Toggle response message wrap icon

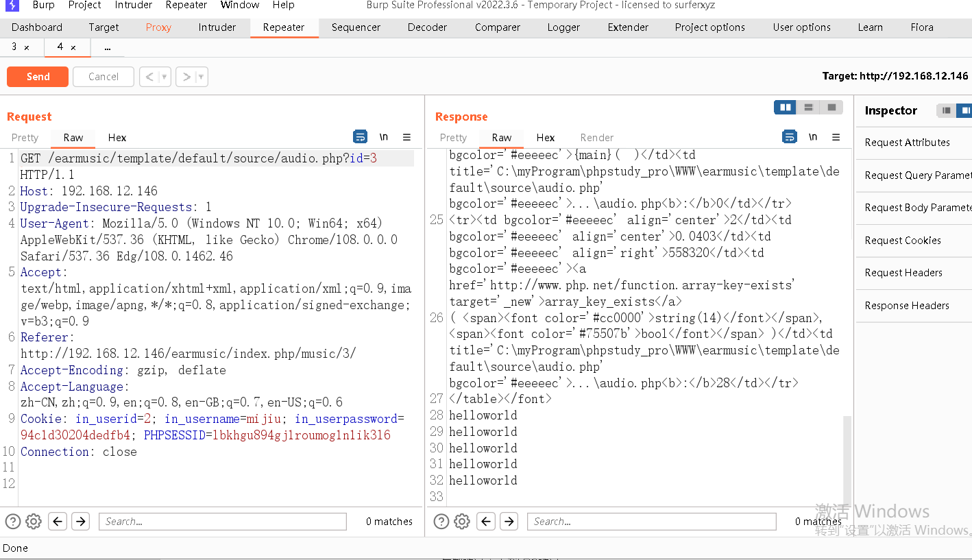coord(789,137)
